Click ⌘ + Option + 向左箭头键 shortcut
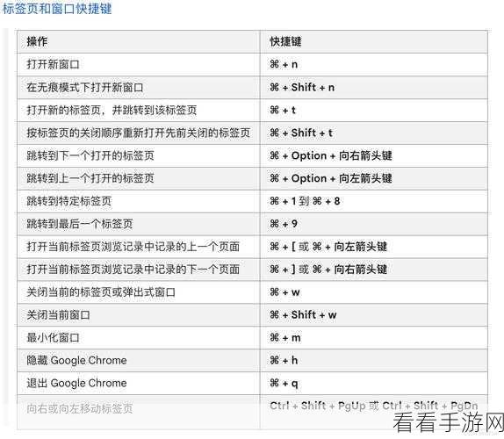504x439 pixels. point(331,178)
